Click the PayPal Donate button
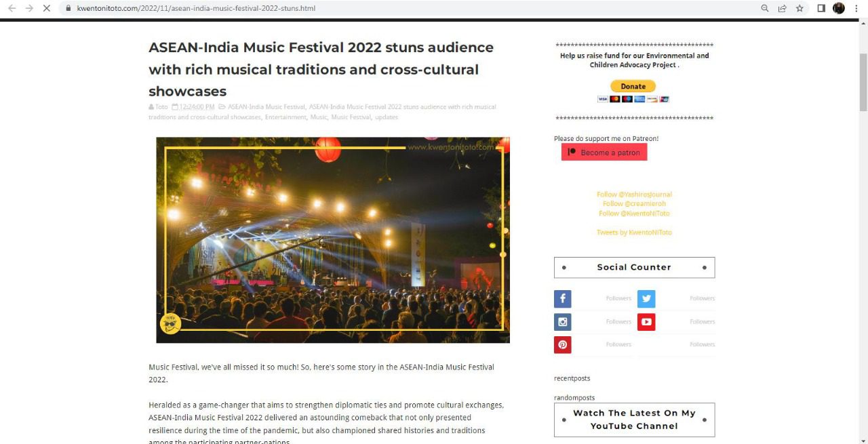Screen dimensions: 868x444 633,86
